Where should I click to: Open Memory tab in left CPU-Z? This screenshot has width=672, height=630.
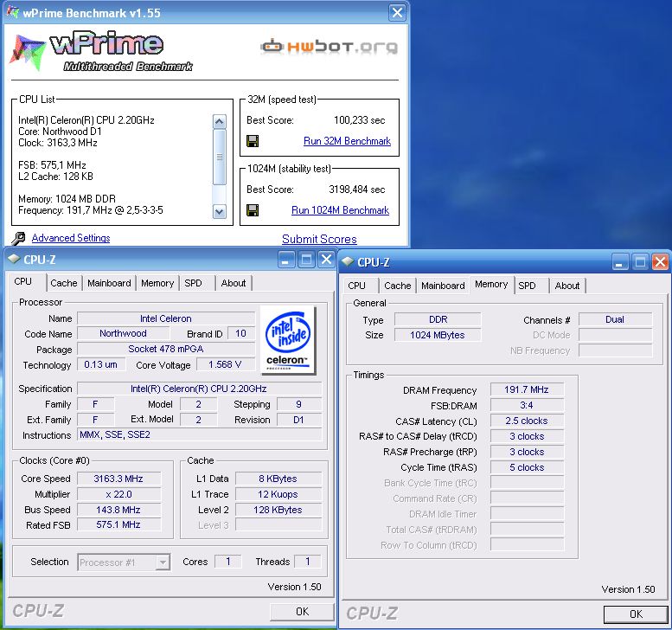click(157, 283)
